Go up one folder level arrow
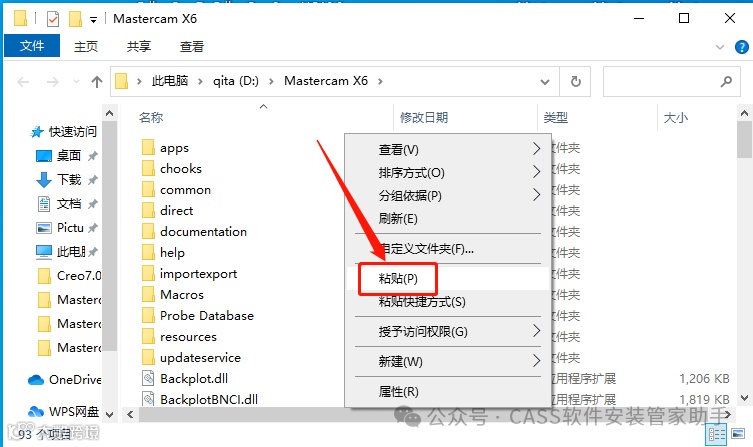 tap(97, 82)
